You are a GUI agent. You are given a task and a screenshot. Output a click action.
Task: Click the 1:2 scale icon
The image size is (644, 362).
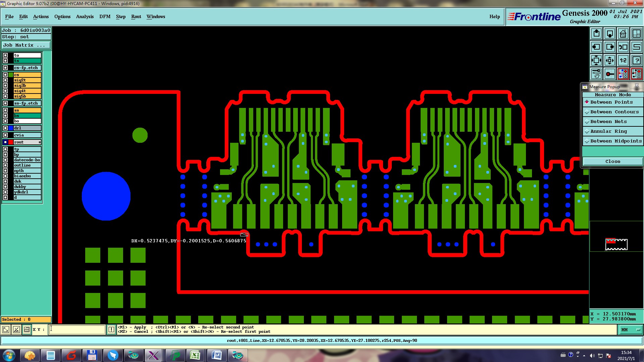(x=623, y=60)
